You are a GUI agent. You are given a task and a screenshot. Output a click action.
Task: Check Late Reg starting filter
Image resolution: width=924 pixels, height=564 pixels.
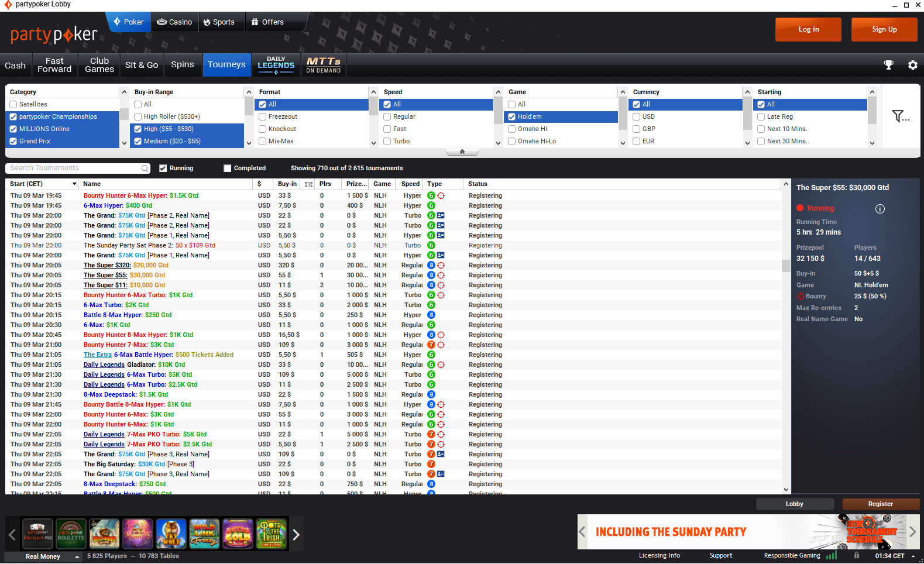[761, 116]
